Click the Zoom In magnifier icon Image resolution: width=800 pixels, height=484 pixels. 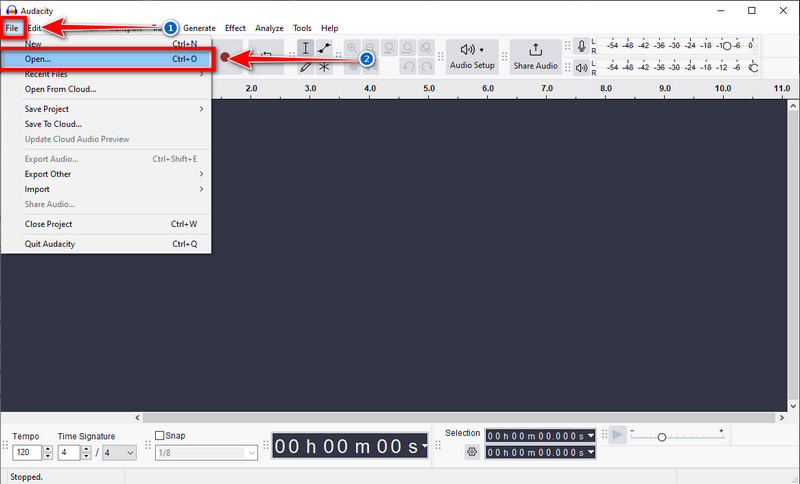pos(352,48)
